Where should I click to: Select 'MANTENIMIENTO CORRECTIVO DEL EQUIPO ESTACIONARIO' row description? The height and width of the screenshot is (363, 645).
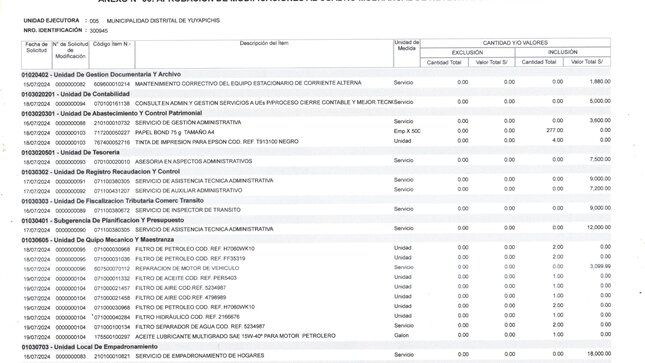point(248,83)
